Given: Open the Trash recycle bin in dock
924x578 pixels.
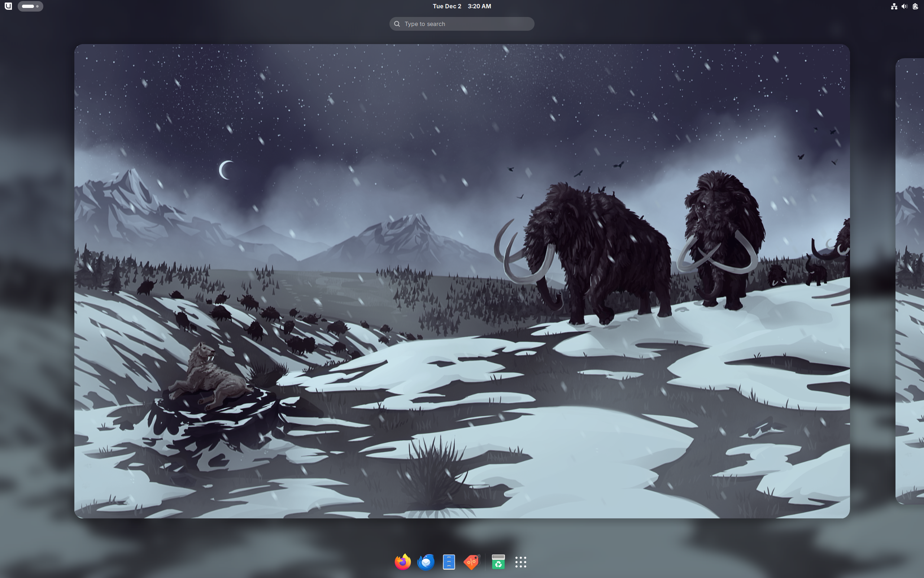Looking at the screenshot, I should pos(498,561).
